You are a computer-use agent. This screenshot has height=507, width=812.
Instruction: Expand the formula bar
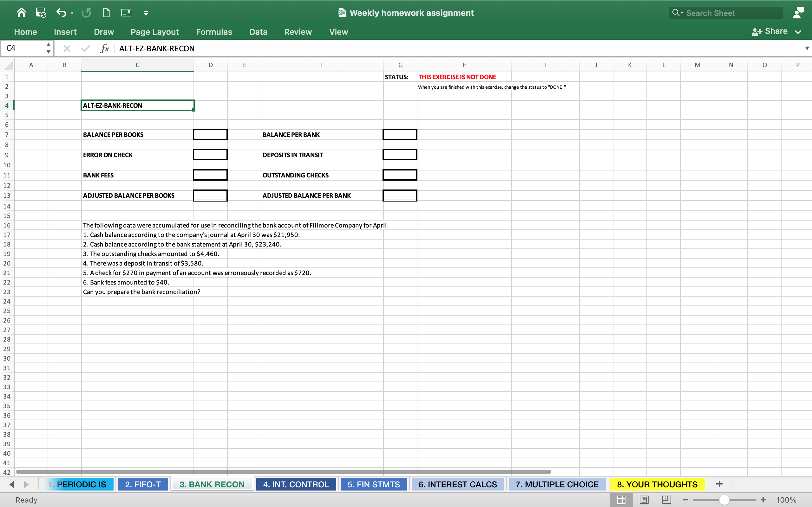tap(807, 48)
